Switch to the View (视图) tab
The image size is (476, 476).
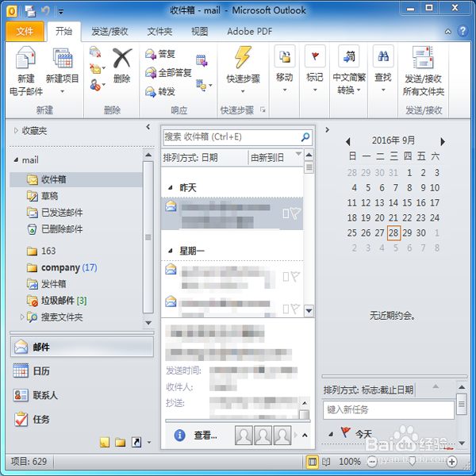(199, 31)
